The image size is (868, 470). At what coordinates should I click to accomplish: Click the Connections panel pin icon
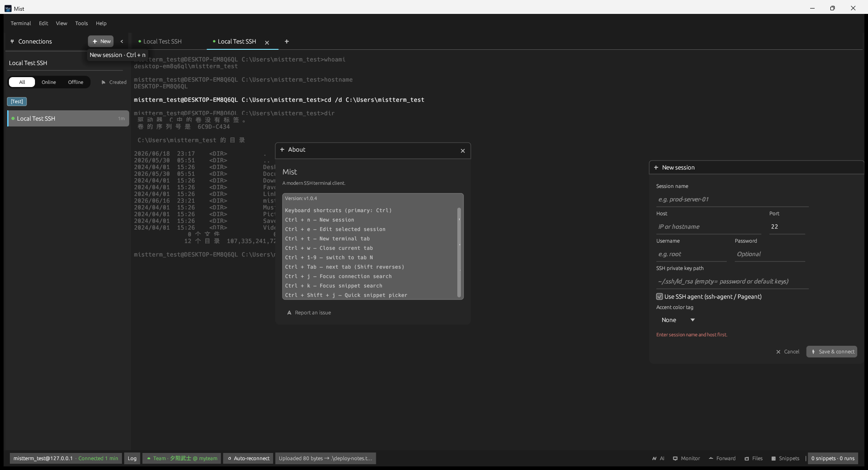click(x=12, y=41)
